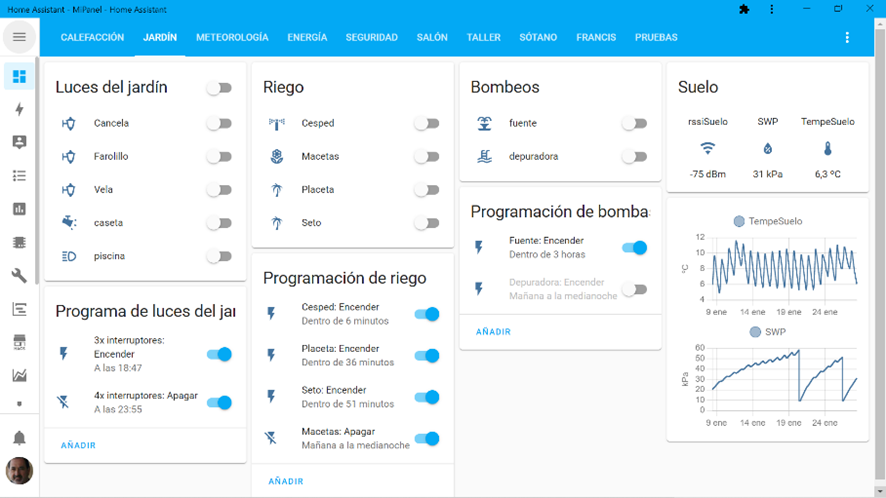Open the Energy lightning icon in the sidebar
The width and height of the screenshot is (886, 498).
coord(19,110)
